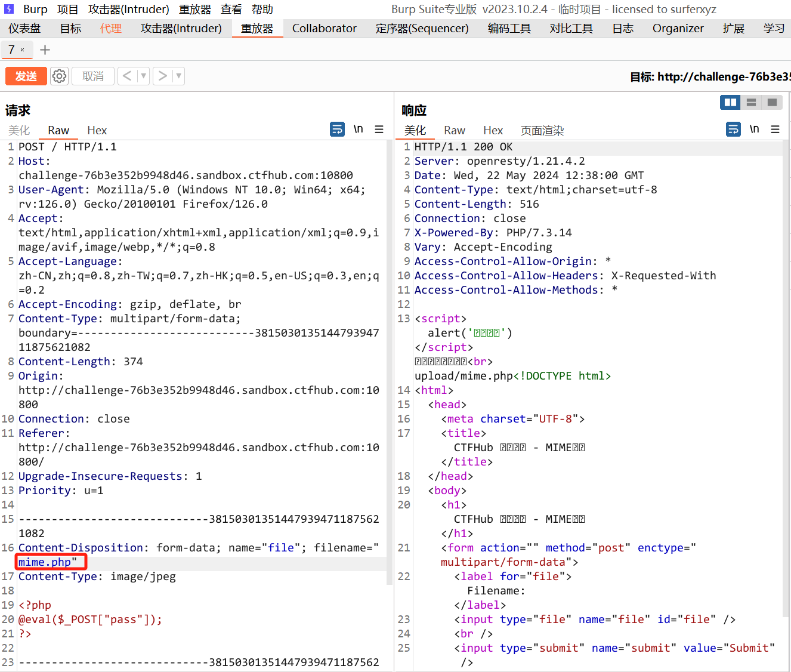Select combined tabbed layout view

[x=772, y=103]
